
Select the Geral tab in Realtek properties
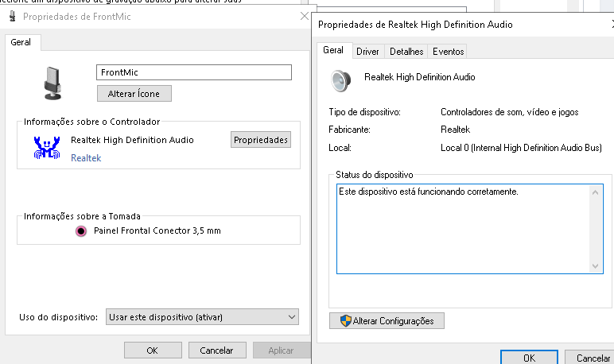coord(334,50)
